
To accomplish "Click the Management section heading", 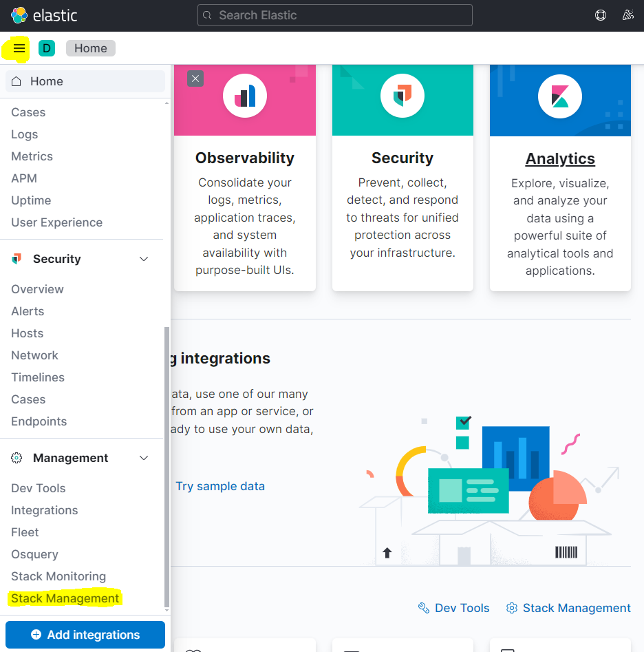I will (x=71, y=458).
